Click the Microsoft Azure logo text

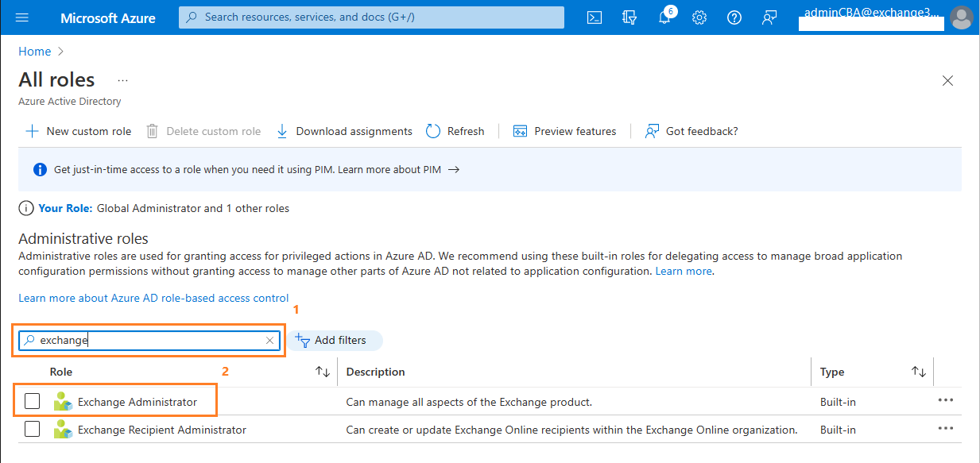pyautogui.click(x=108, y=17)
